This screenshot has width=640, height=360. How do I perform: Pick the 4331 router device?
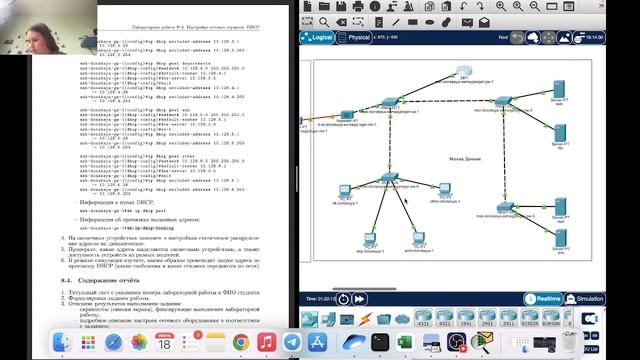click(423, 318)
